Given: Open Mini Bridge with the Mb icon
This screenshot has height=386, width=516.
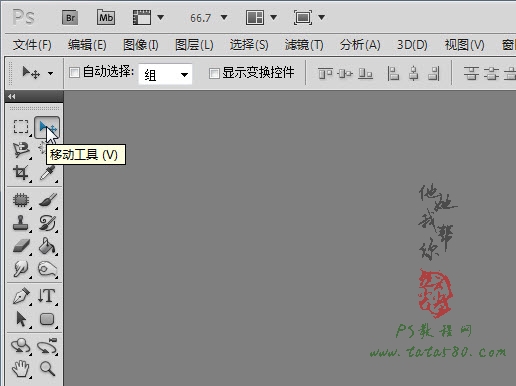Looking at the screenshot, I should pyautogui.click(x=106, y=17).
